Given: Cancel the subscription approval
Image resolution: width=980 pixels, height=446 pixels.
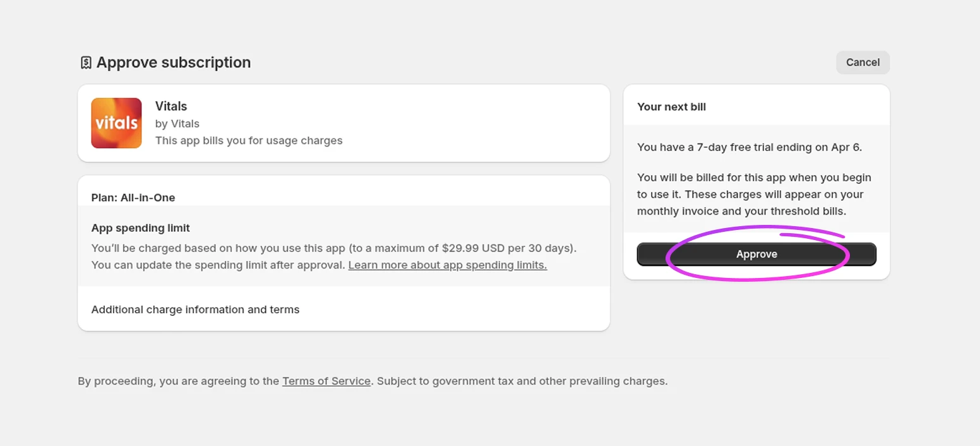Looking at the screenshot, I should 863,63.
